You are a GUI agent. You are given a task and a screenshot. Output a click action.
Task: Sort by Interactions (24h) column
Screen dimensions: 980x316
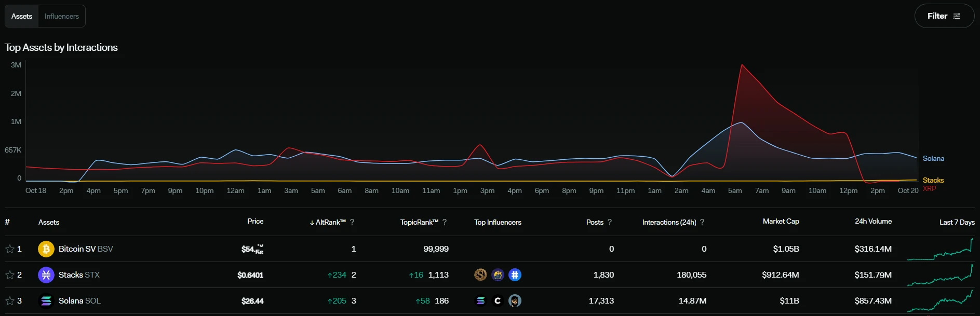669,222
